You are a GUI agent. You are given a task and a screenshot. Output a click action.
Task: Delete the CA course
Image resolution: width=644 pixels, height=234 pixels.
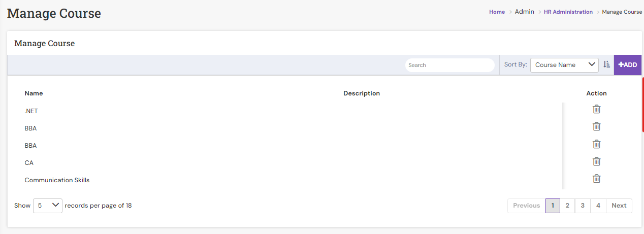[x=597, y=161]
